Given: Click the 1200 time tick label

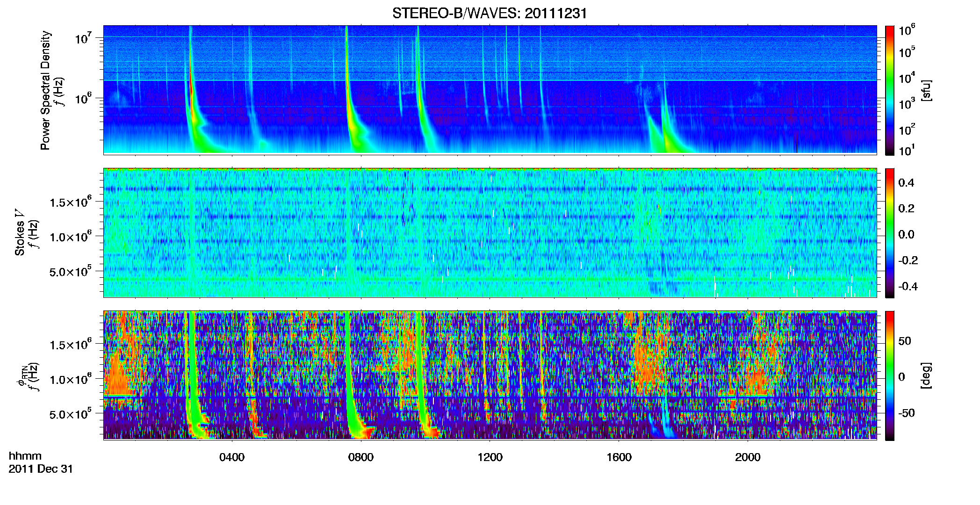Looking at the screenshot, I should pos(490,457).
